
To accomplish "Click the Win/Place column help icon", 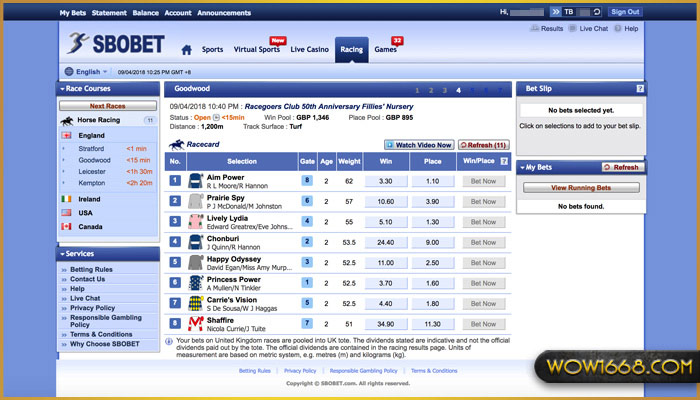I will pyautogui.click(x=503, y=161).
